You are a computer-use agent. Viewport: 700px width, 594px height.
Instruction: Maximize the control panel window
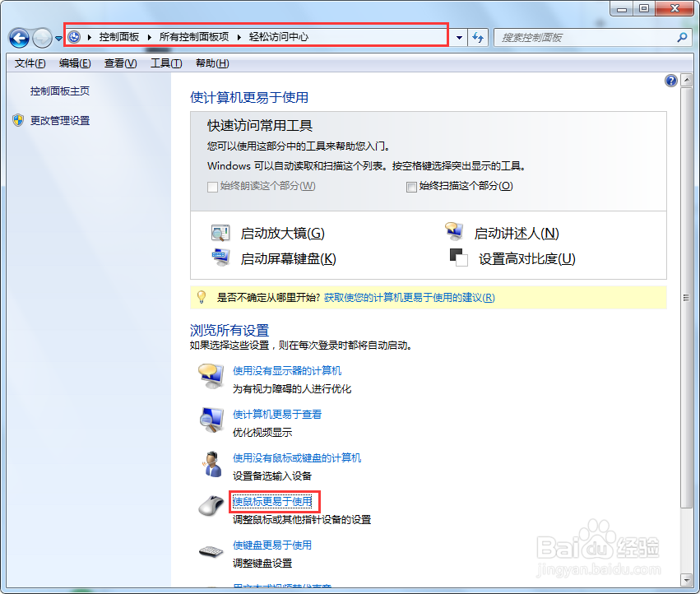pyautogui.click(x=644, y=9)
